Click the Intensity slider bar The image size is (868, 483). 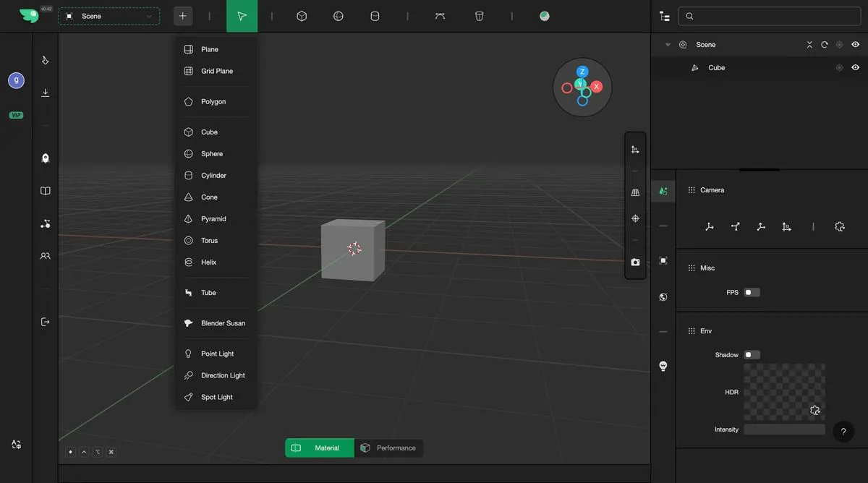[784, 429]
